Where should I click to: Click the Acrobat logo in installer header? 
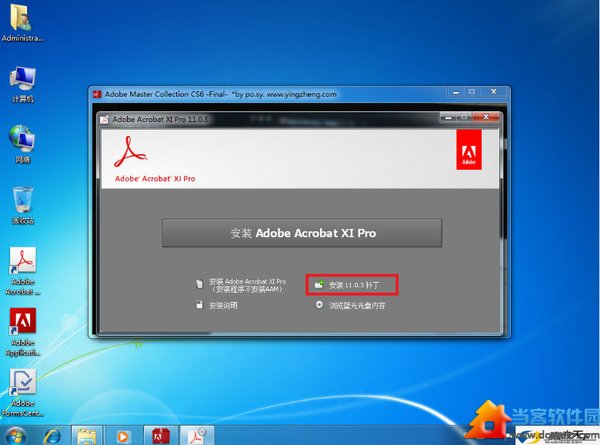(130, 152)
